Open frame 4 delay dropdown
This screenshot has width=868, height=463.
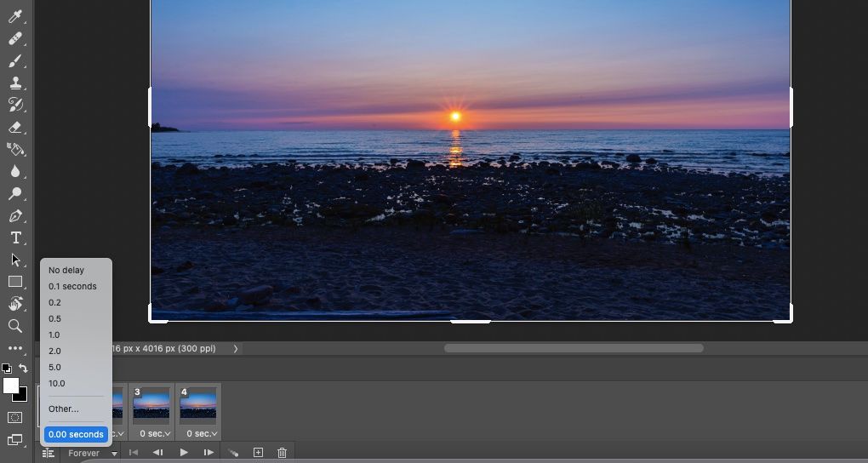coord(202,433)
